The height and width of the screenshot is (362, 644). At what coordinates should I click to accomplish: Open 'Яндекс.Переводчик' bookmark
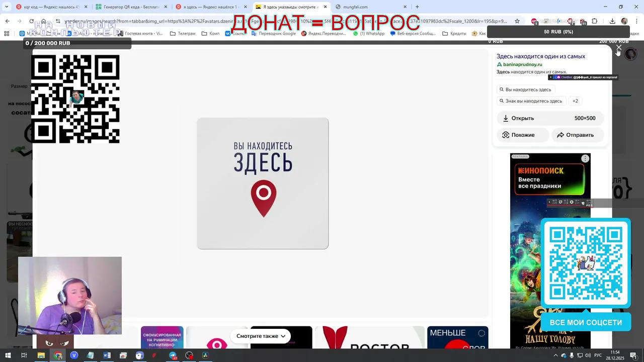[323, 34]
